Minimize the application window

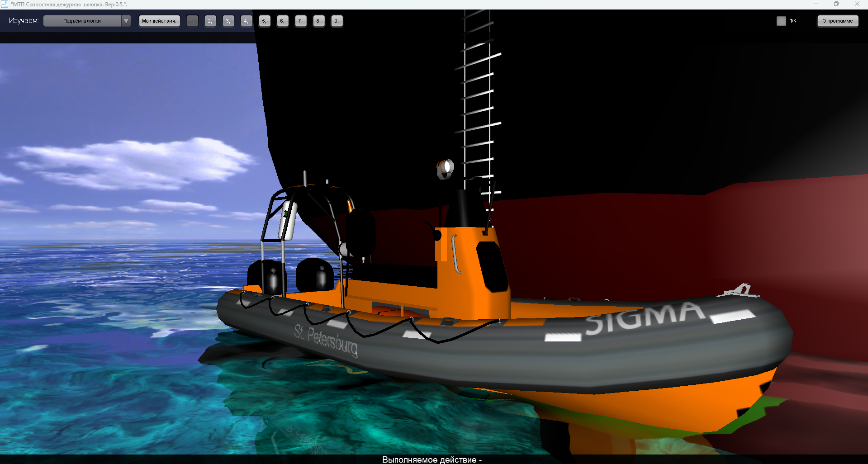(x=816, y=4)
